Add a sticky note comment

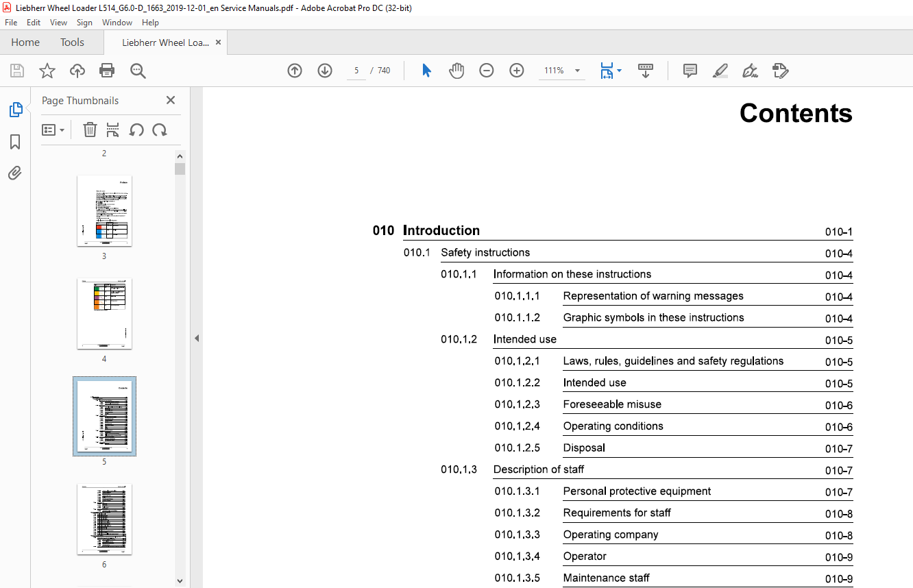[x=690, y=71]
